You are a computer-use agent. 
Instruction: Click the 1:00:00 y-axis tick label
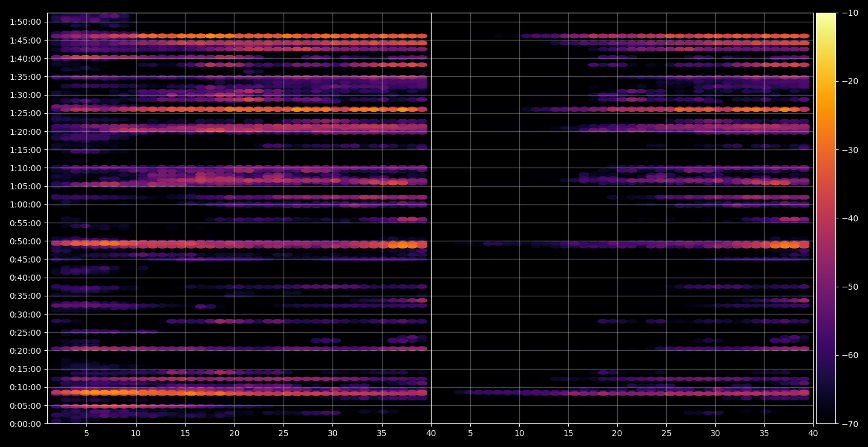[x=25, y=204]
